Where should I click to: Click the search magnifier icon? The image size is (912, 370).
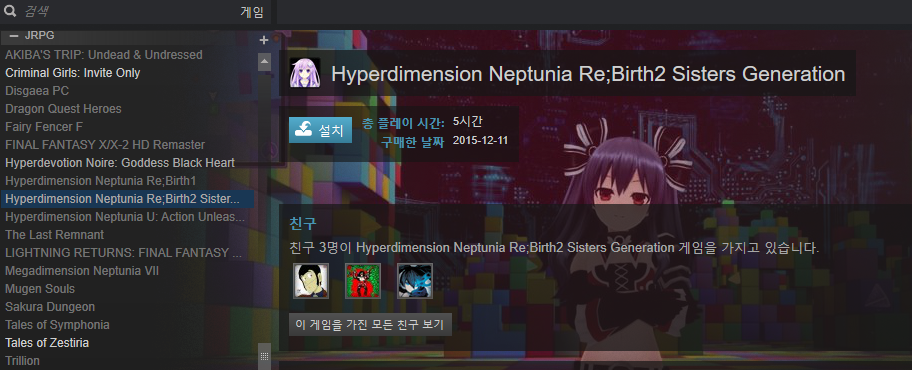pos(10,12)
